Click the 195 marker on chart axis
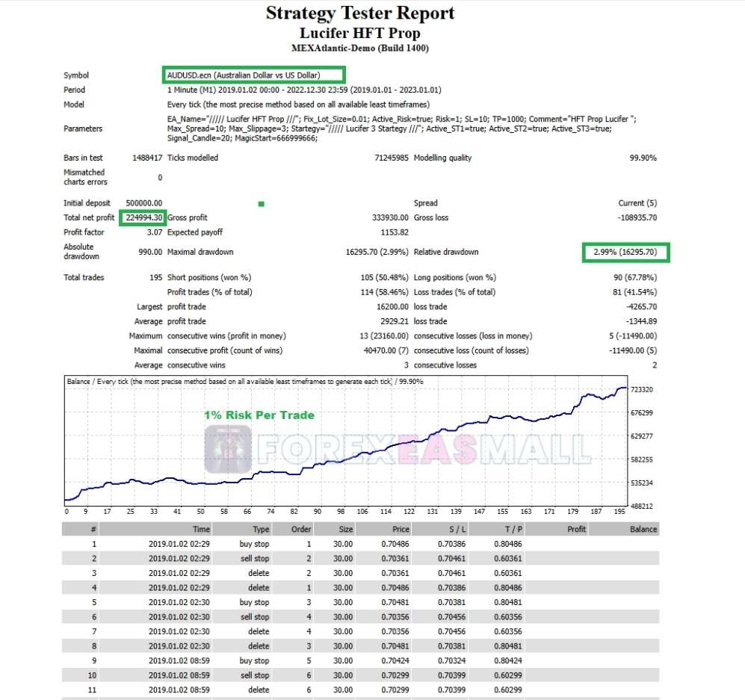 tap(619, 512)
